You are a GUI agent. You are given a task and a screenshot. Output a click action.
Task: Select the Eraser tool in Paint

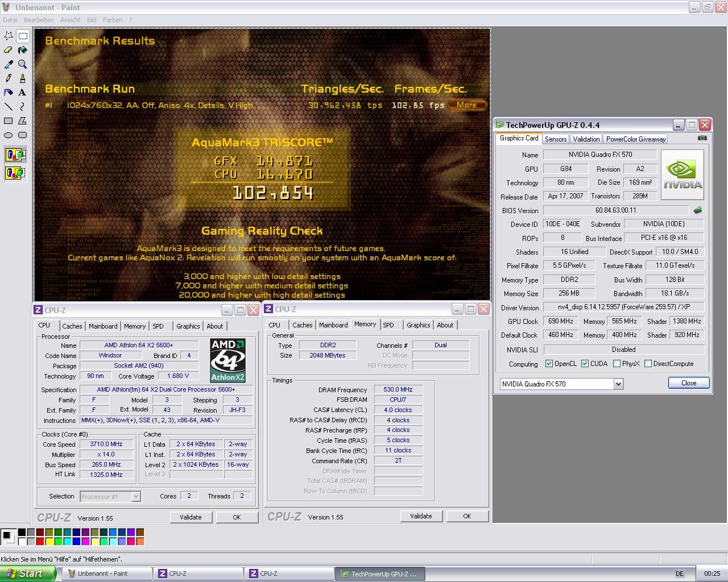pos(9,50)
